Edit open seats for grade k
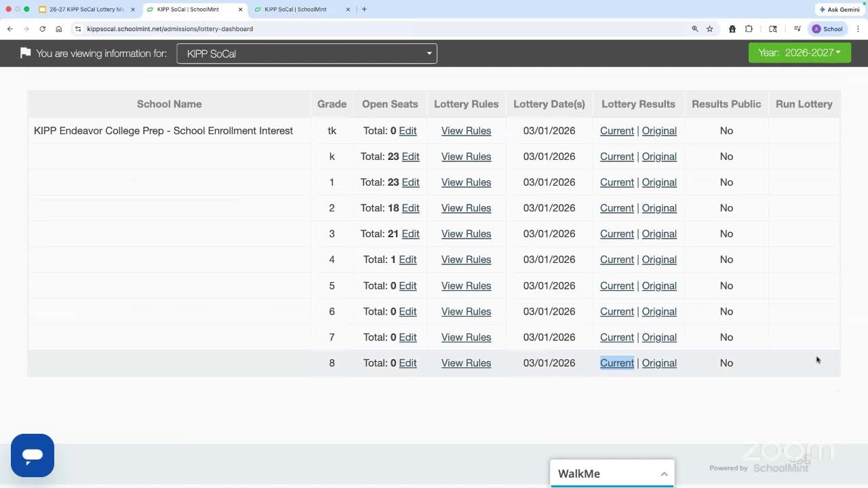This screenshot has width=868, height=488. click(x=410, y=157)
